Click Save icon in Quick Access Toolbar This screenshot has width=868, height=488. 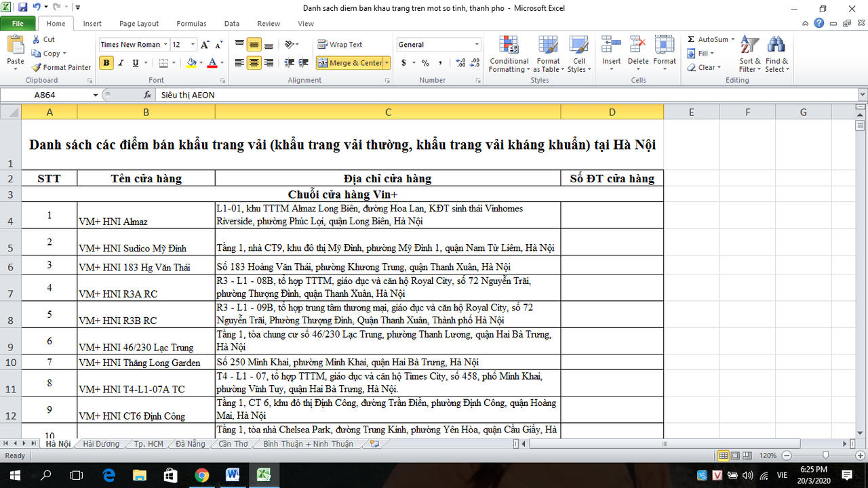pos(22,7)
